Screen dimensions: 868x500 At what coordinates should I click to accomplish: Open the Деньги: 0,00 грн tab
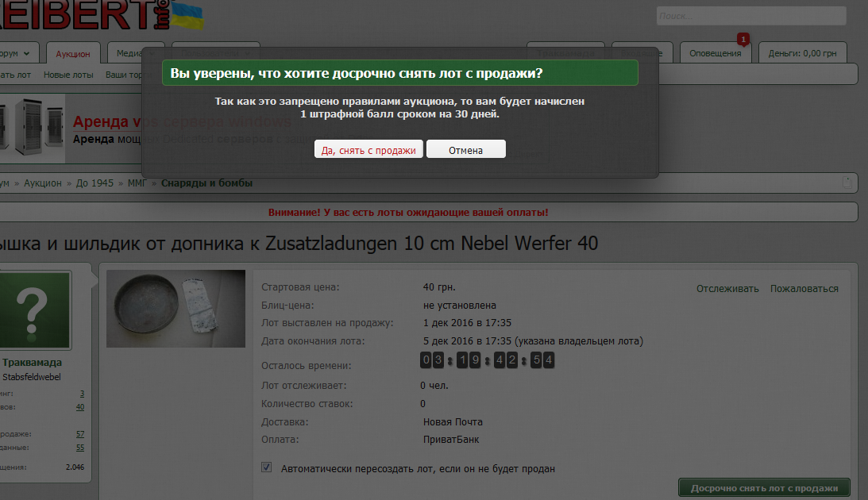[x=803, y=53]
